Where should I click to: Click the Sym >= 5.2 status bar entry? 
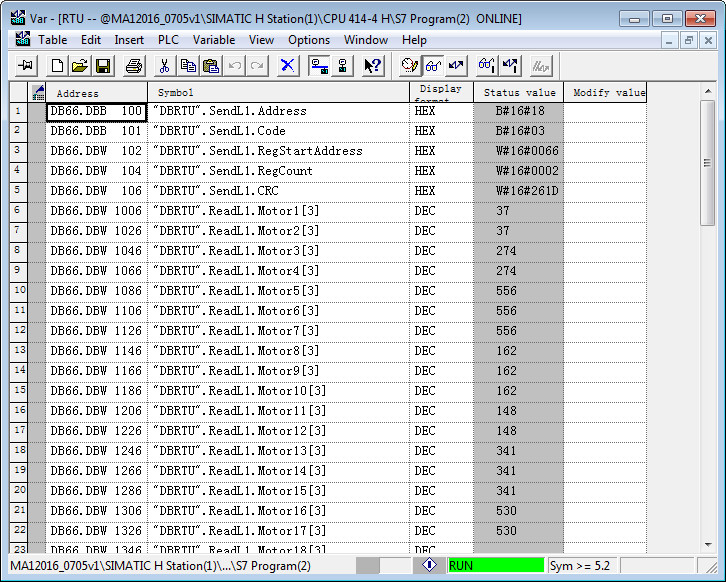(582, 565)
